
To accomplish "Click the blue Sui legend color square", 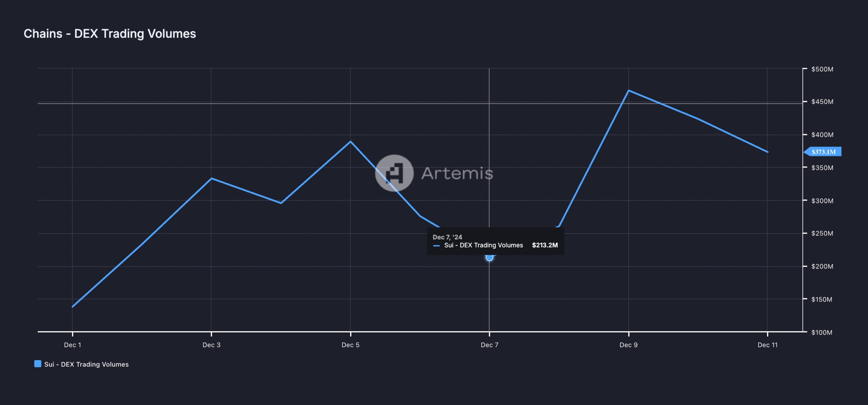I will (x=38, y=364).
